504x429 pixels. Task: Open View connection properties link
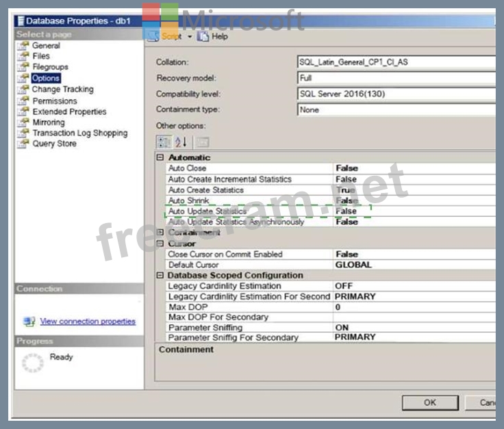tap(88, 321)
